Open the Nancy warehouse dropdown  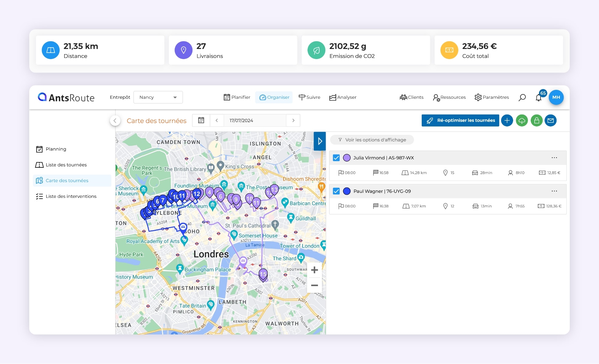pos(158,97)
